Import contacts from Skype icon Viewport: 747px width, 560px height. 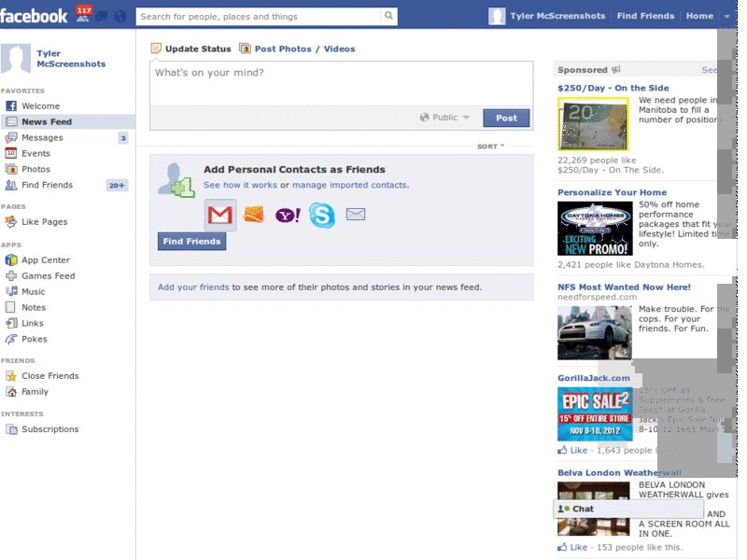(x=322, y=215)
